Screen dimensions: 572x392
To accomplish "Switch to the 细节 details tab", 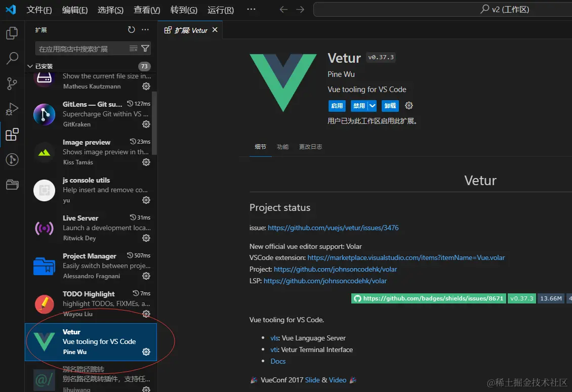I will tap(261, 147).
